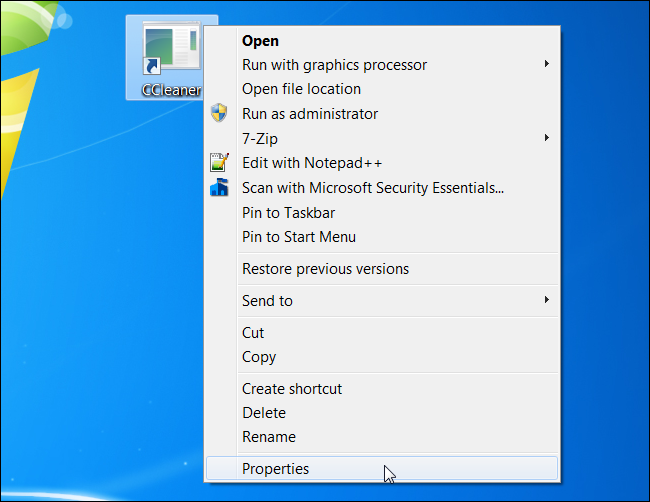Click the UAC shield icon
Viewport: 650px width, 502px height.
(219, 113)
